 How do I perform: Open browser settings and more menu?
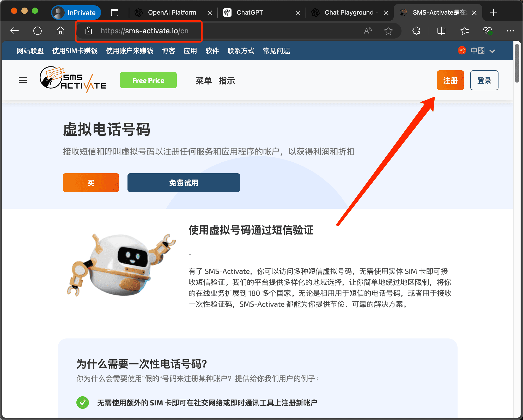[510, 31]
